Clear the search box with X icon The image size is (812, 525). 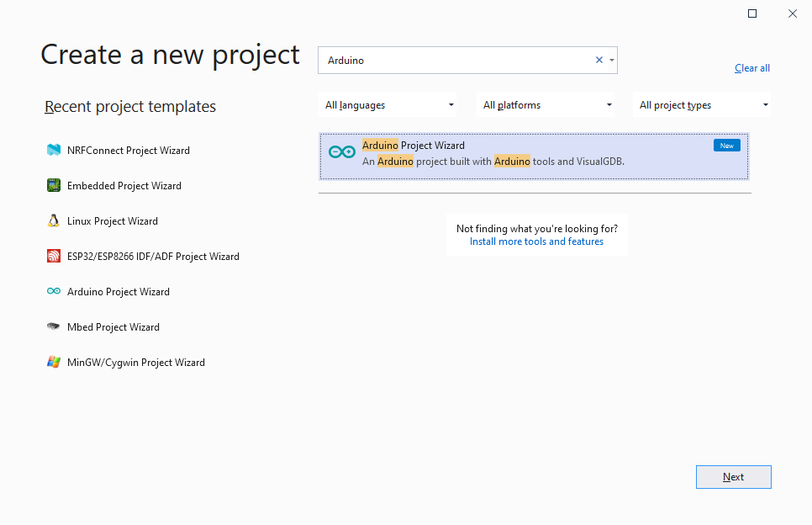599,60
